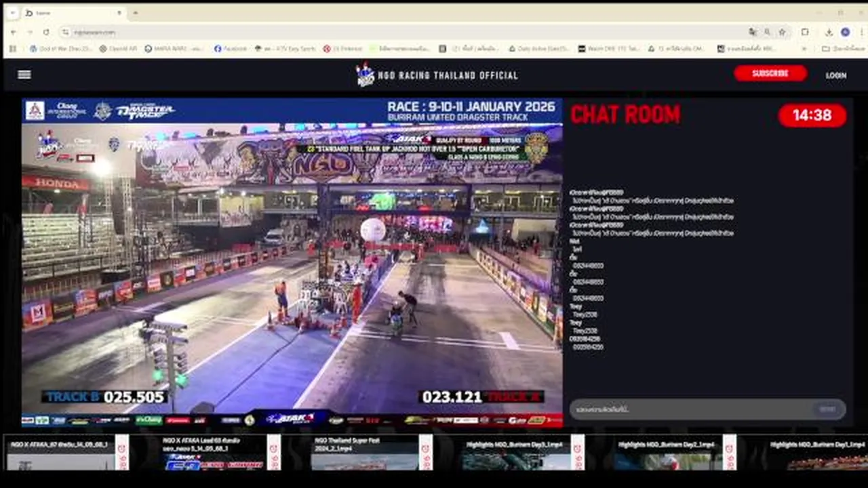Viewport: 868px width, 488px height.
Task: Go back with the browser back arrow
Action: click(13, 32)
